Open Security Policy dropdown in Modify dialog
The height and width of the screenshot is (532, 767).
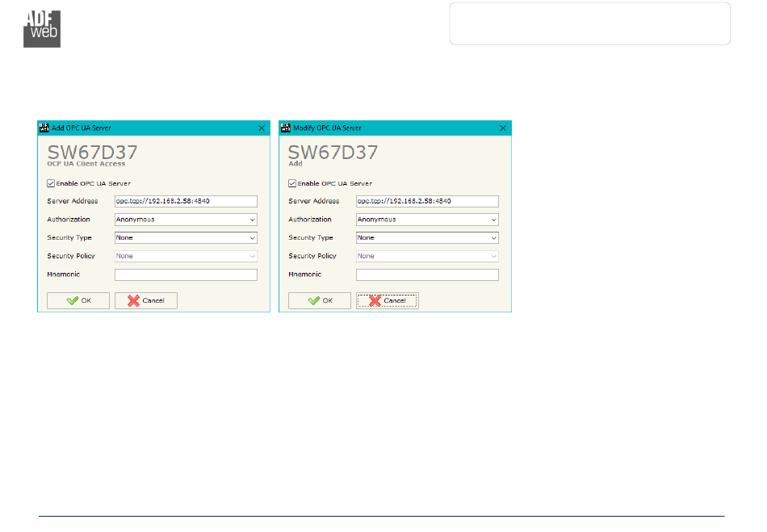point(427,256)
